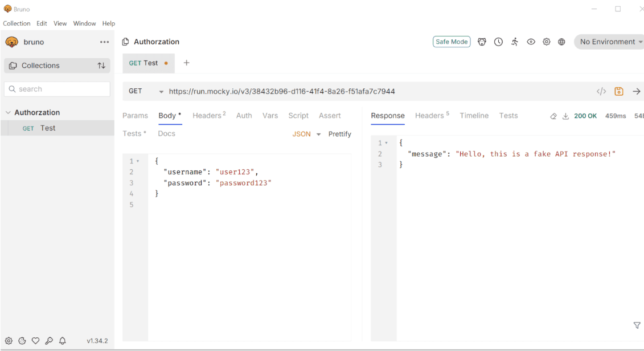Click the globe icon in top toolbar

tap(561, 42)
